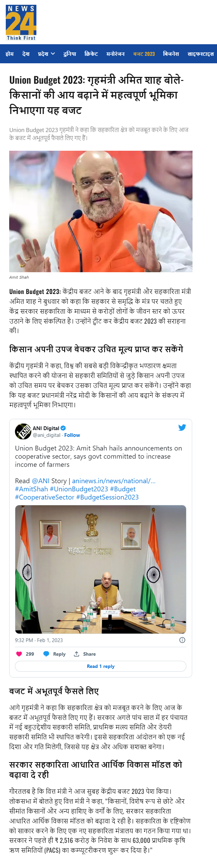
Task: Open the tweet timestamp Feb 1, 2023
Action: click(x=39, y=640)
